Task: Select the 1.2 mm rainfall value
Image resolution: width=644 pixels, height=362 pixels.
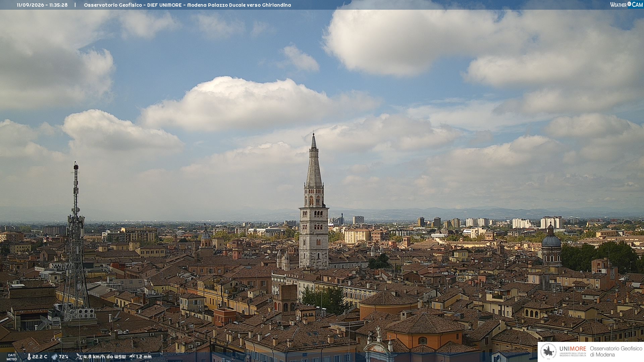Action: point(144,357)
